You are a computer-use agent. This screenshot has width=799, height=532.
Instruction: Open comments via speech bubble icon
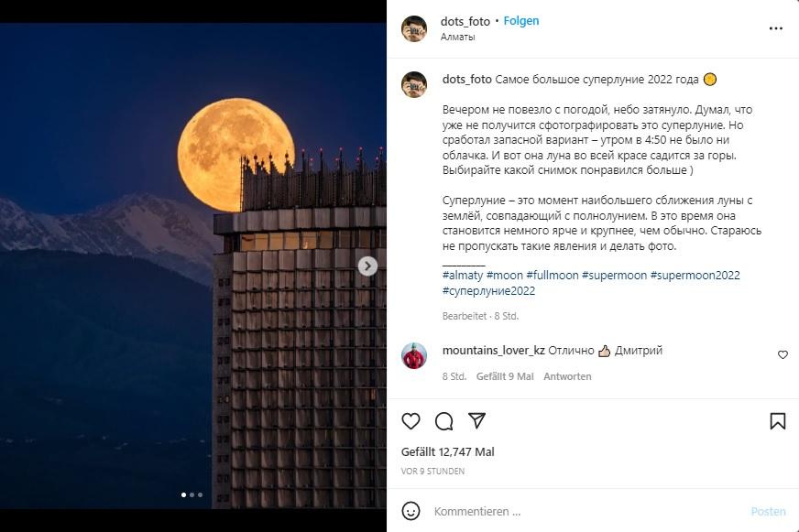pyautogui.click(x=444, y=421)
